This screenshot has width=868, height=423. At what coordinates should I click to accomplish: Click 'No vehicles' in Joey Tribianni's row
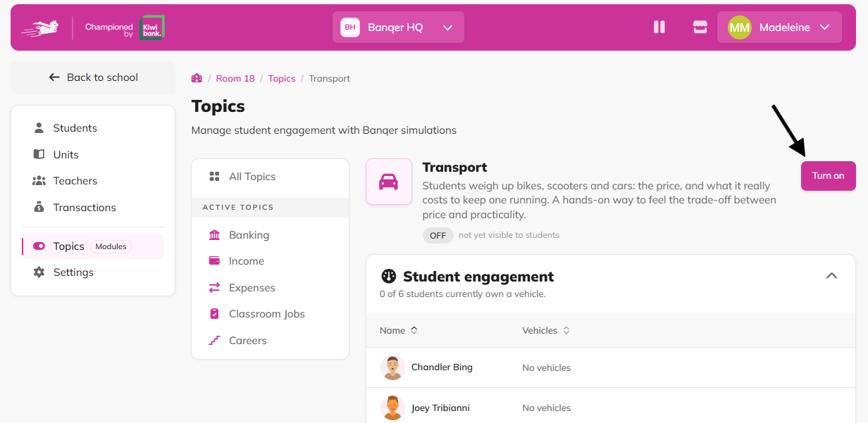pyautogui.click(x=547, y=408)
